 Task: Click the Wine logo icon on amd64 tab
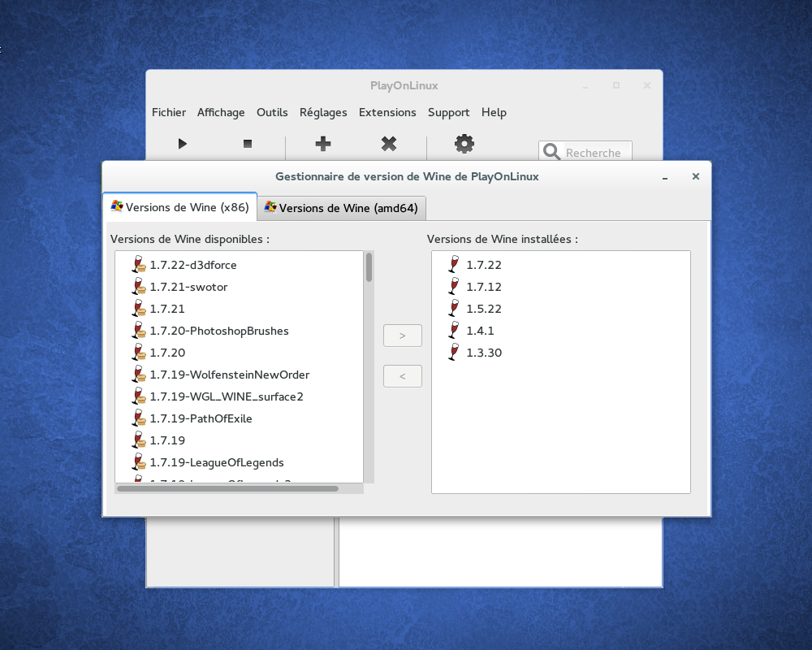pos(270,207)
